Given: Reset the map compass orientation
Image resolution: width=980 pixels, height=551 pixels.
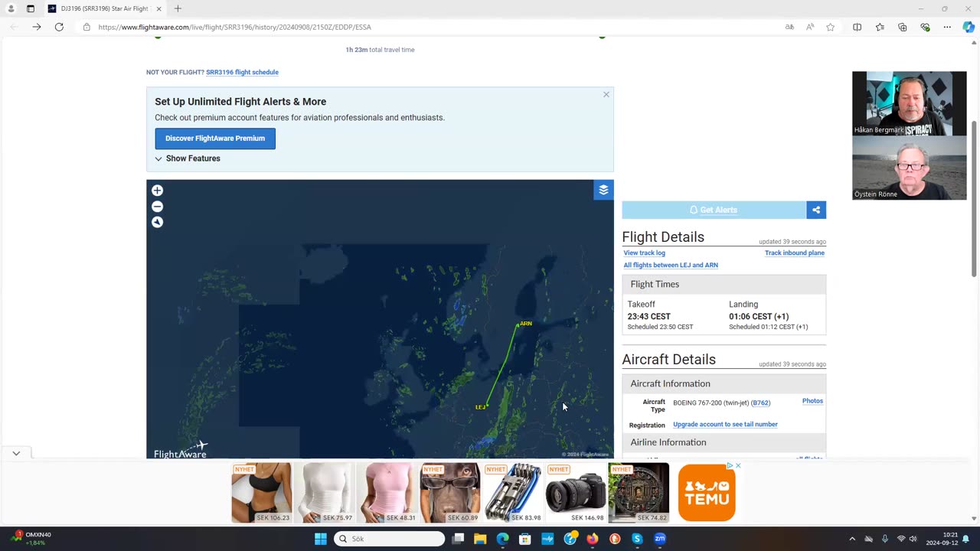Looking at the screenshot, I should (x=157, y=222).
